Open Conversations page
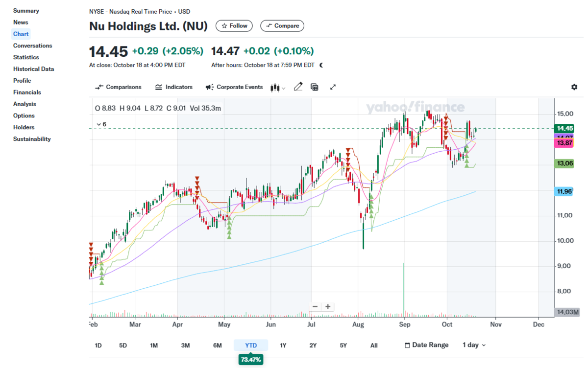 (x=32, y=46)
